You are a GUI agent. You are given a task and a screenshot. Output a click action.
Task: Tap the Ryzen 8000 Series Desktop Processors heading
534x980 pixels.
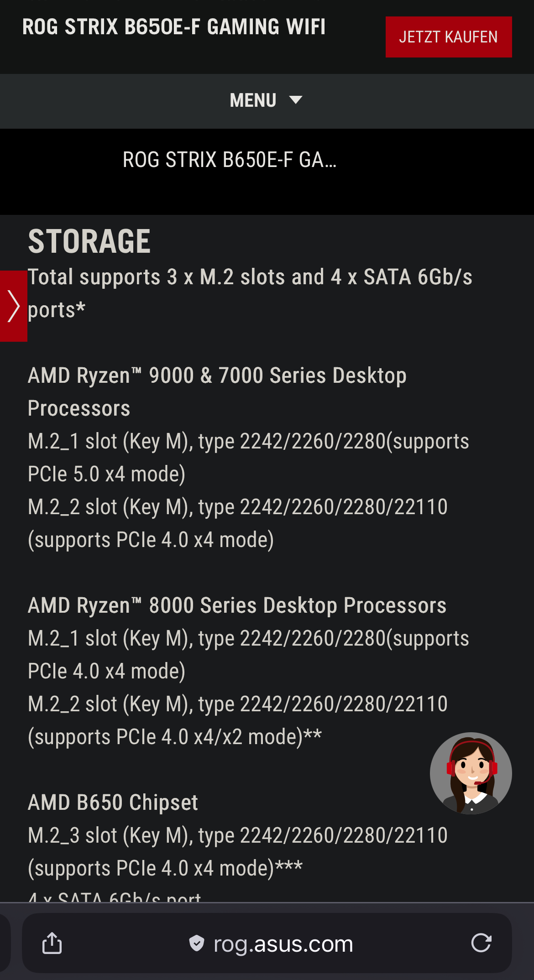(237, 605)
